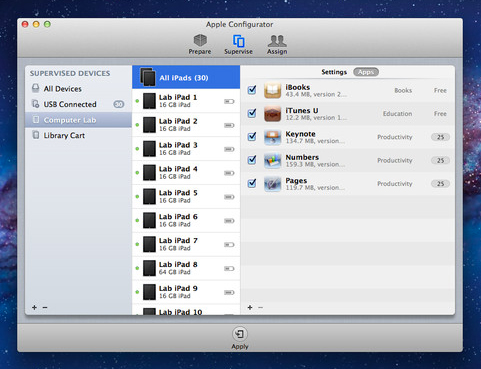Image resolution: width=481 pixels, height=369 pixels.
Task: Click the Keynote app icon
Action: coord(273,137)
